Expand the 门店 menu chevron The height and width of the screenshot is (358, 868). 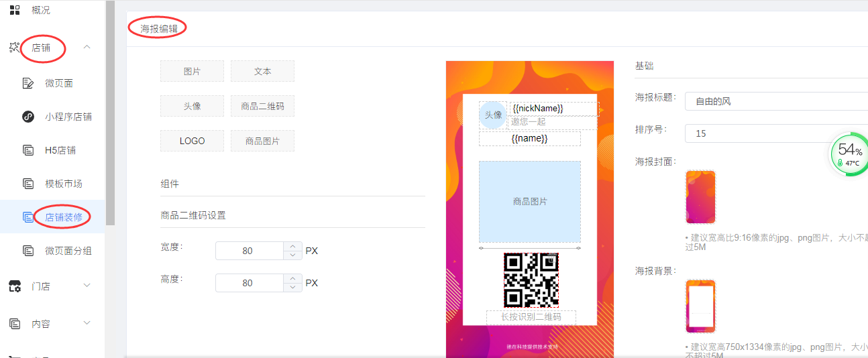coord(87,286)
